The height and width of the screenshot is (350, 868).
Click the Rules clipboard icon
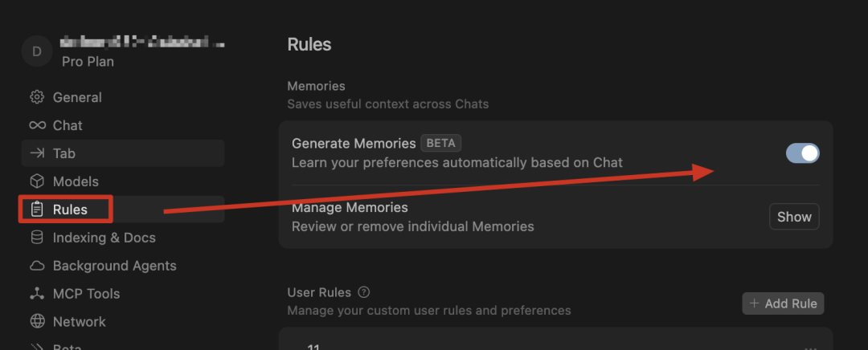tap(37, 210)
